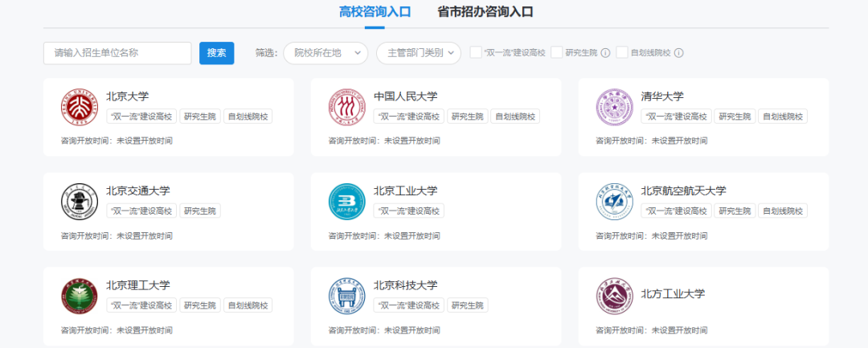Click 北京航空航天大学's 研究生院 tag
The height and width of the screenshot is (348, 868).
(x=735, y=211)
